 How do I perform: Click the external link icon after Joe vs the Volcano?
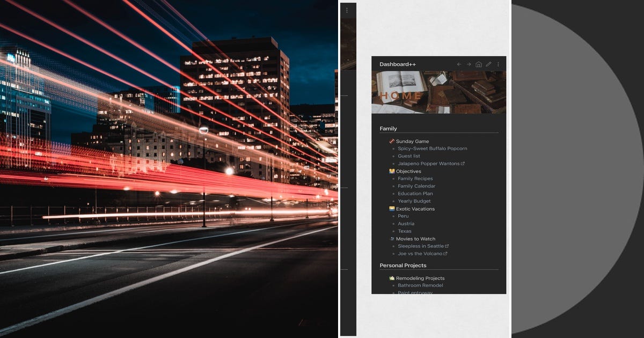point(444,253)
